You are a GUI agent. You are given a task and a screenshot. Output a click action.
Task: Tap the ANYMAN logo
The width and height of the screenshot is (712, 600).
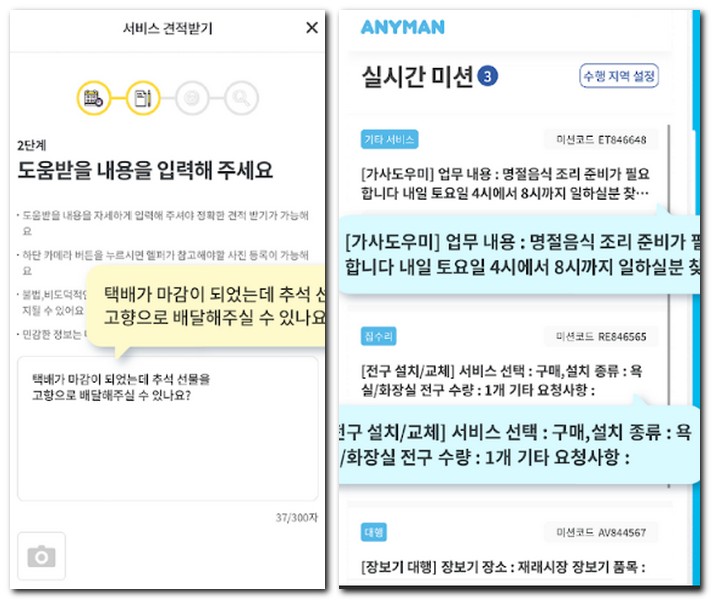click(x=402, y=27)
